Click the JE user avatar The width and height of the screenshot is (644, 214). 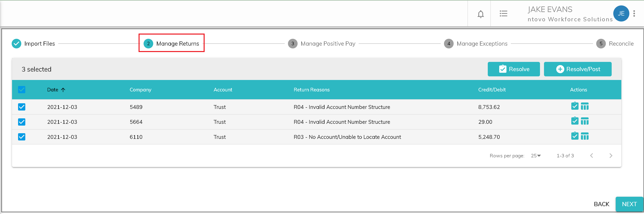621,13
